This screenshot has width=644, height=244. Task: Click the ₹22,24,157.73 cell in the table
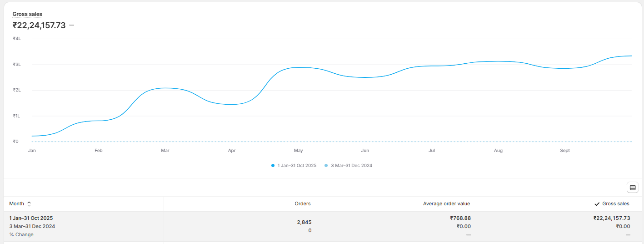click(x=611, y=219)
